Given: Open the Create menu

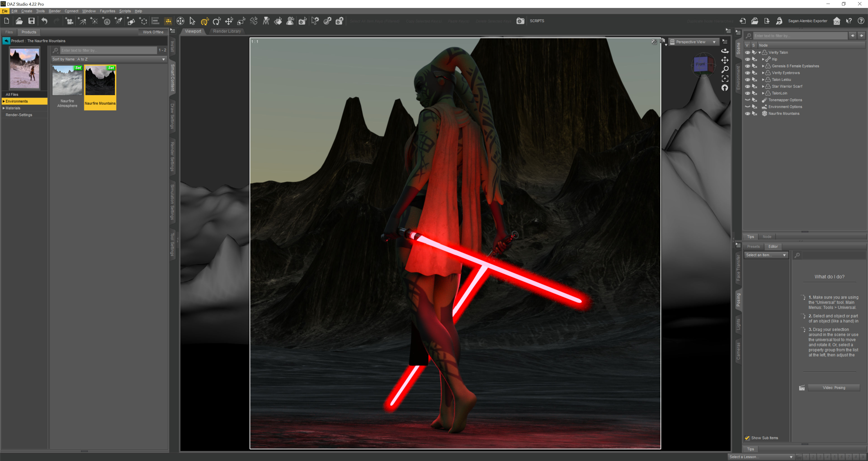Looking at the screenshot, I should coord(27,11).
